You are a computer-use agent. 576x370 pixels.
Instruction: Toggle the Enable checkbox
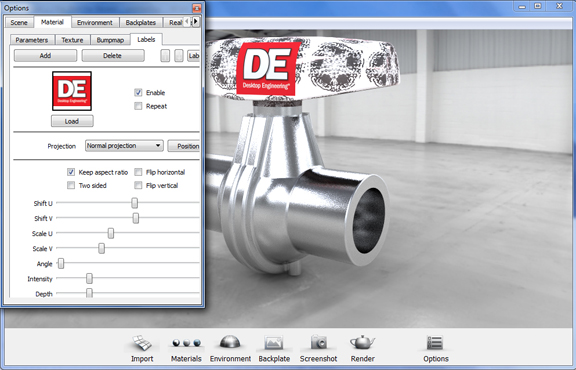click(138, 93)
